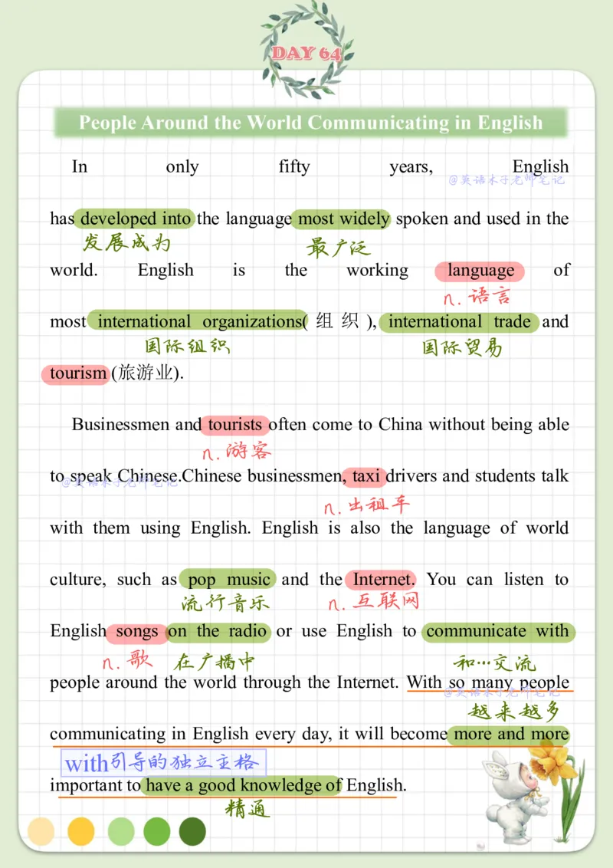The image size is (613, 868).
Task: Select the light green color dot
Action: coord(120,831)
